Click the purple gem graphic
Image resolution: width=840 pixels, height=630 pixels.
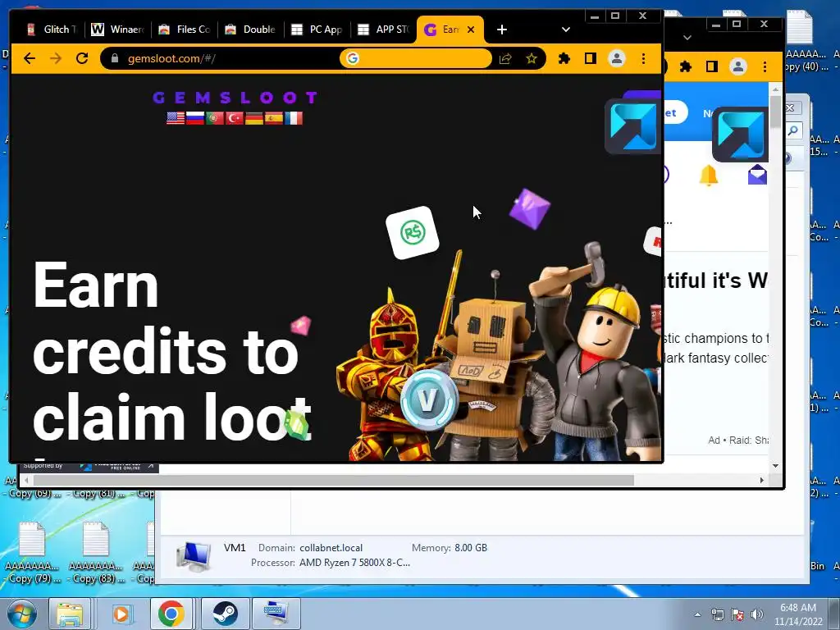(529, 209)
